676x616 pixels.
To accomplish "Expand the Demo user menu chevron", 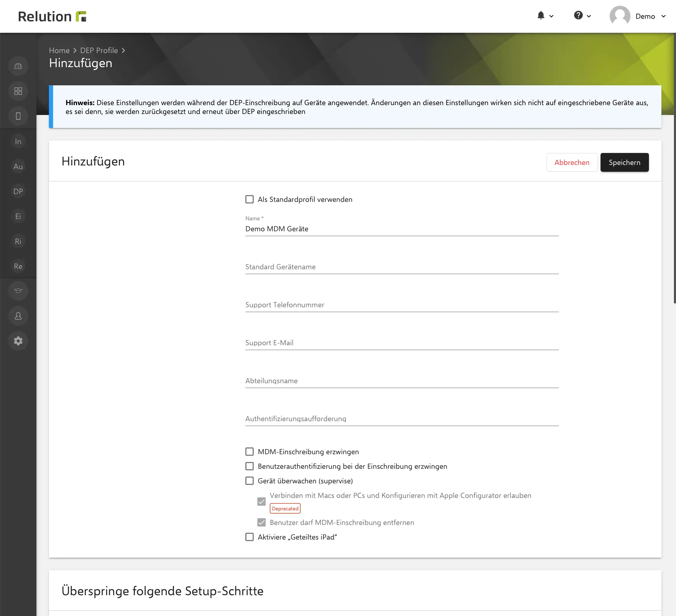I will 663,16.
